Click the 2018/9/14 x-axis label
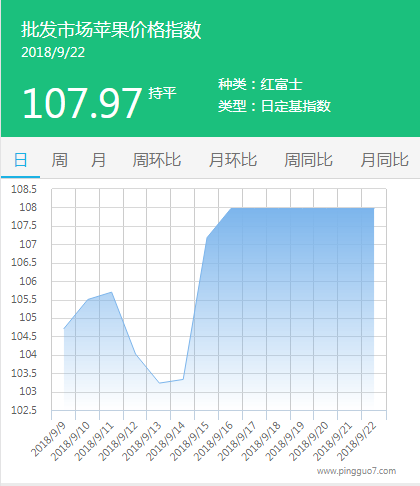This screenshot has width=420, height=486. click(x=166, y=441)
